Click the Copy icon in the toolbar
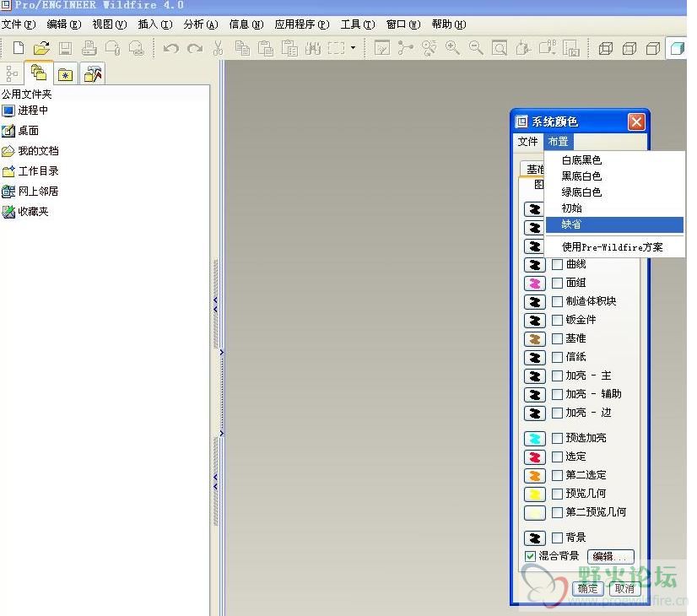This screenshot has height=616, width=697. [242, 48]
